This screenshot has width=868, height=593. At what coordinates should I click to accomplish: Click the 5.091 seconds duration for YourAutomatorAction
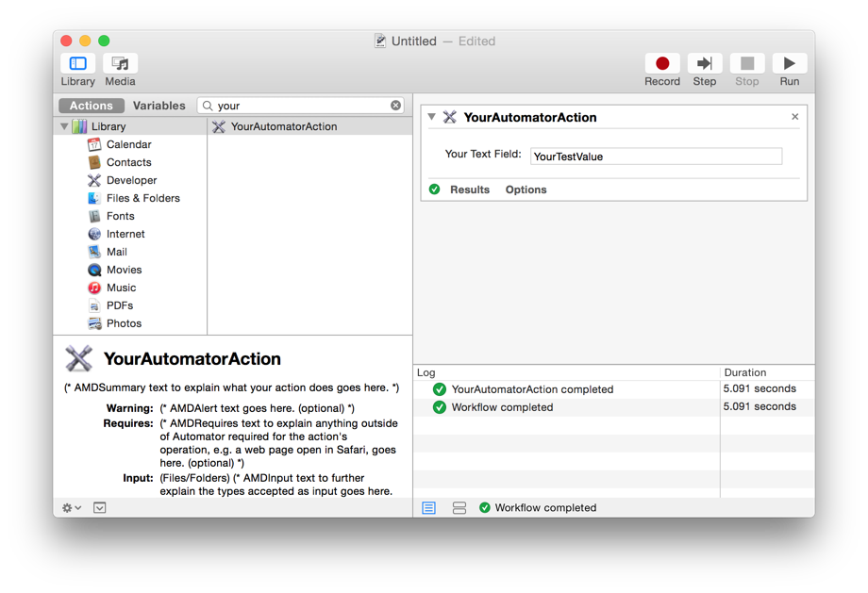(x=759, y=388)
